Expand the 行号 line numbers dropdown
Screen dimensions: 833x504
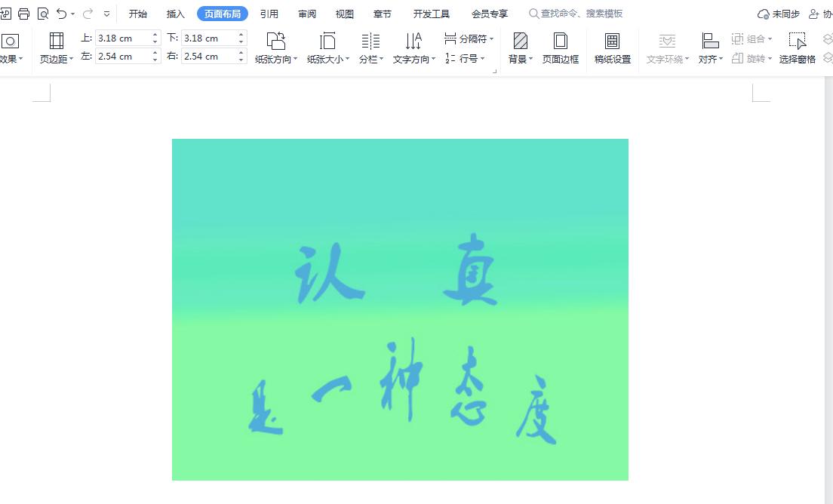point(470,57)
